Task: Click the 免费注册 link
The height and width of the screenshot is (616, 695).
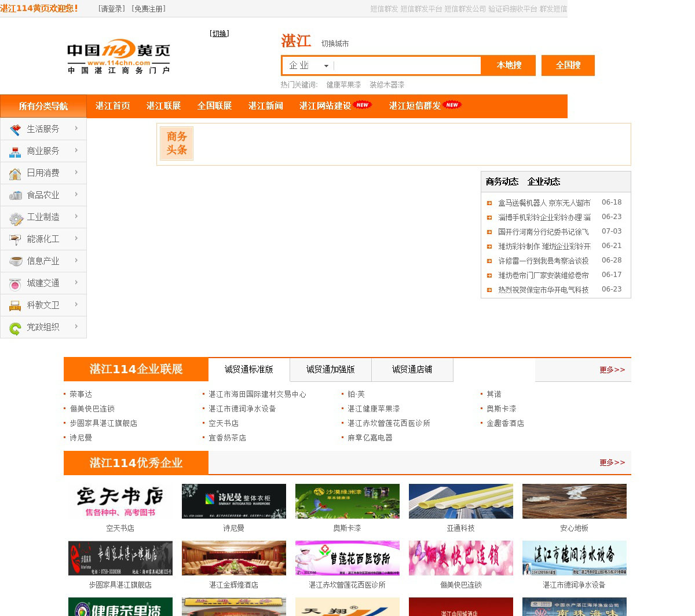Action: pos(149,9)
